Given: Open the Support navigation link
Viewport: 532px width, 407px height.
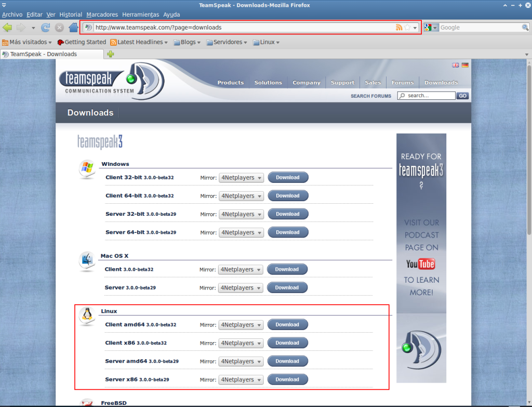Looking at the screenshot, I should coord(342,83).
